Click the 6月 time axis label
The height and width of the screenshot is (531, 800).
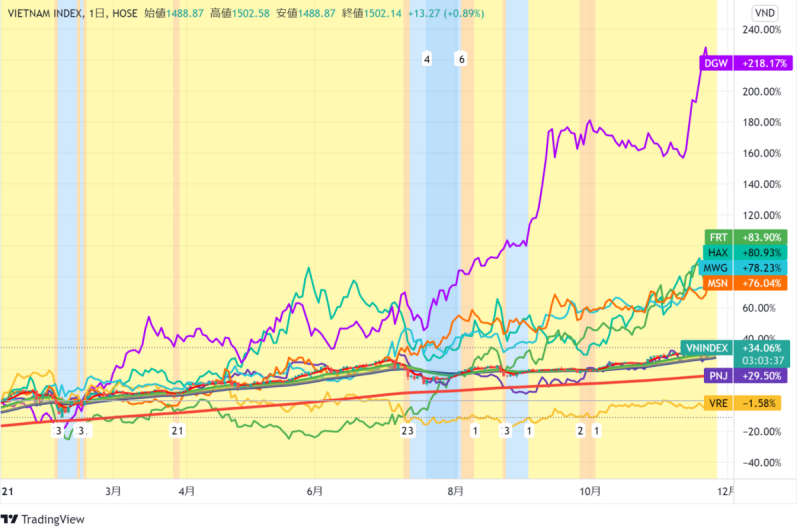[315, 491]
